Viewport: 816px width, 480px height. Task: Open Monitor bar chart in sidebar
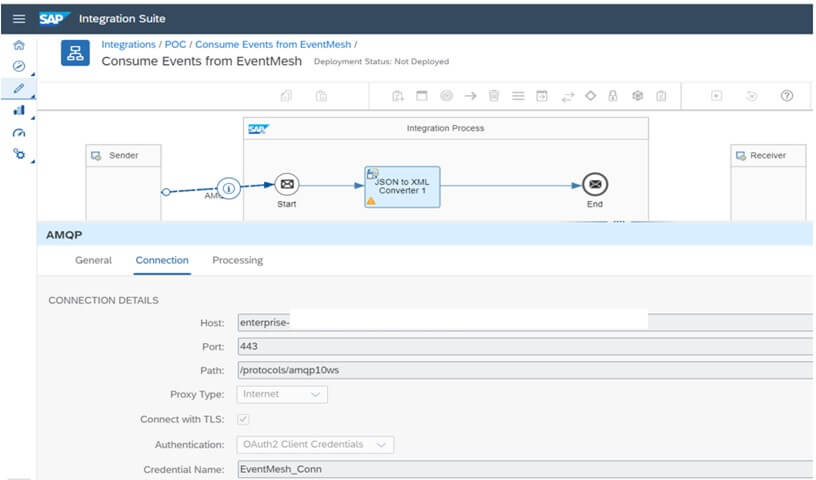click(19, 110)
